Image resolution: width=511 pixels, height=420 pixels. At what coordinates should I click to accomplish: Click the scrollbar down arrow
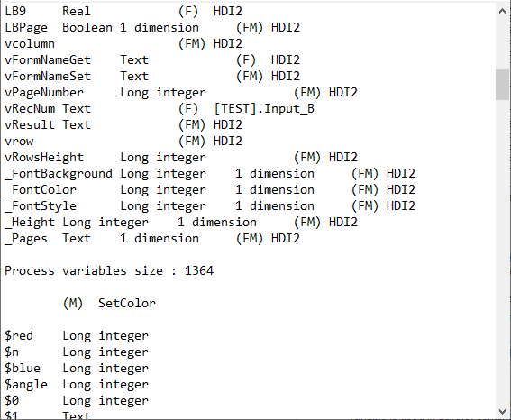pos(503,412)
